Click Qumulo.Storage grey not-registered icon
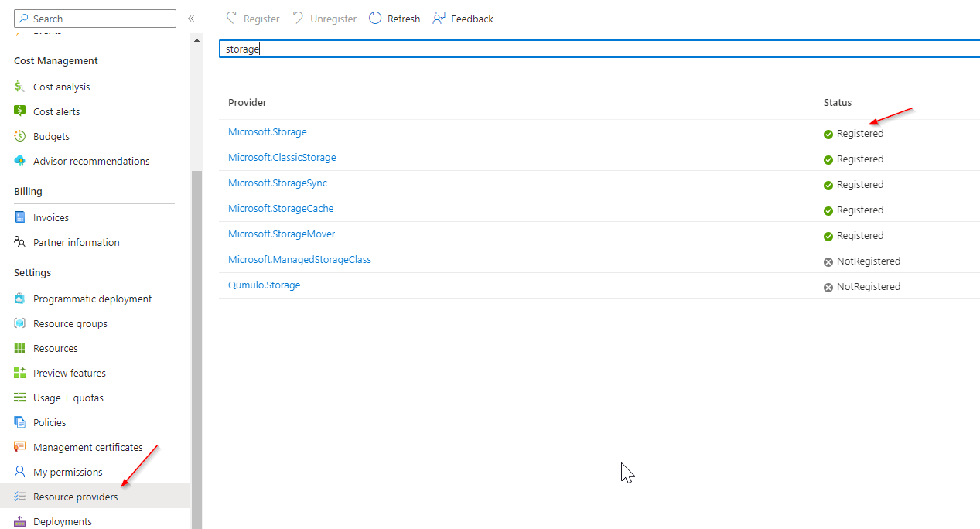This screenshot has width=980, height=529. [x=828, y=287]
